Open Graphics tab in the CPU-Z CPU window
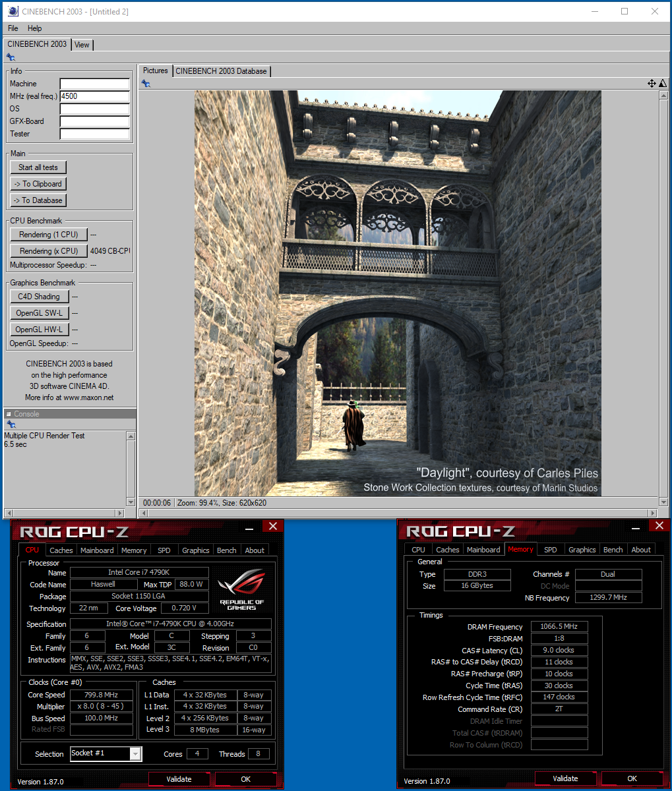Image resolution: width=672 pixels, height=791 pixels. (196, 550)
